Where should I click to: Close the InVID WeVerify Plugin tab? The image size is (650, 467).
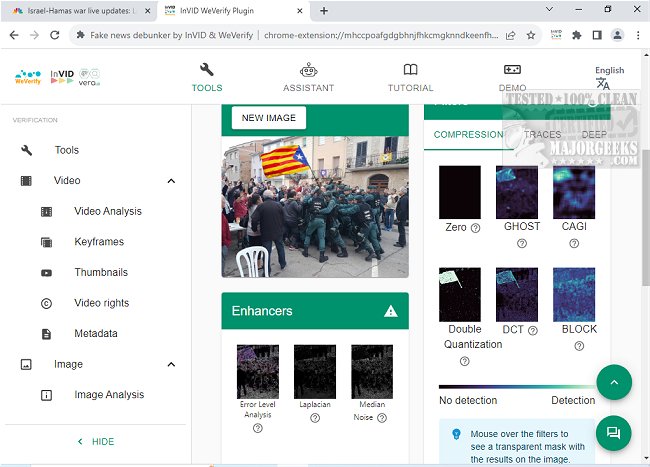coord(299,11)
